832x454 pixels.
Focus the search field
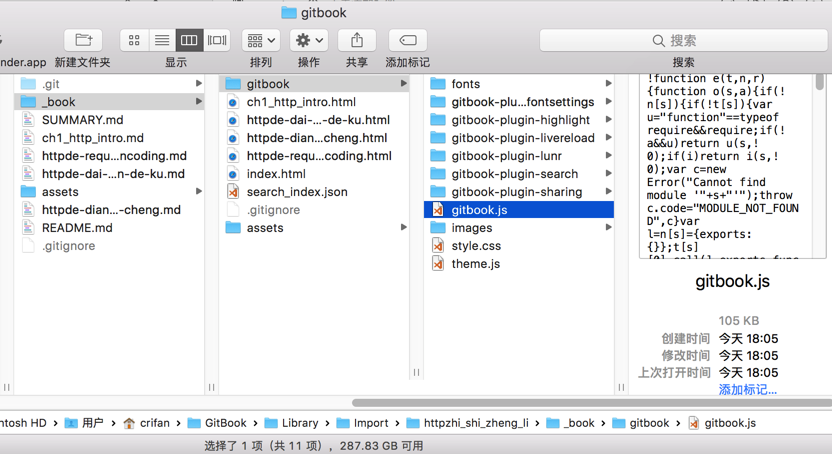[x=683, y=40]
